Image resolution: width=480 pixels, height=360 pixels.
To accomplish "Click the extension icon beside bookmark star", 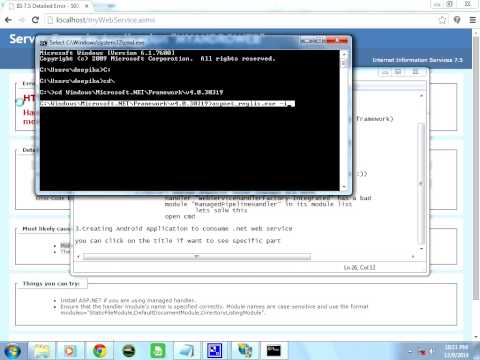I will [457, 20].
